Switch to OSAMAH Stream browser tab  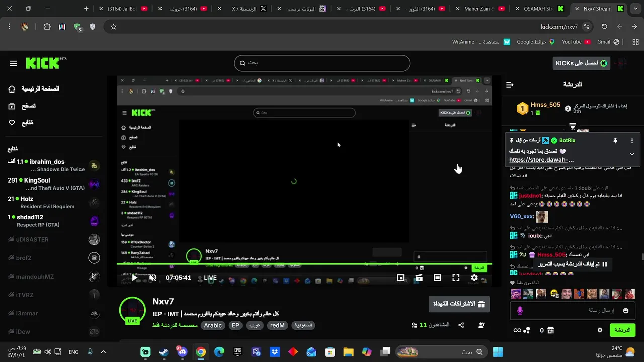(539, 9)
